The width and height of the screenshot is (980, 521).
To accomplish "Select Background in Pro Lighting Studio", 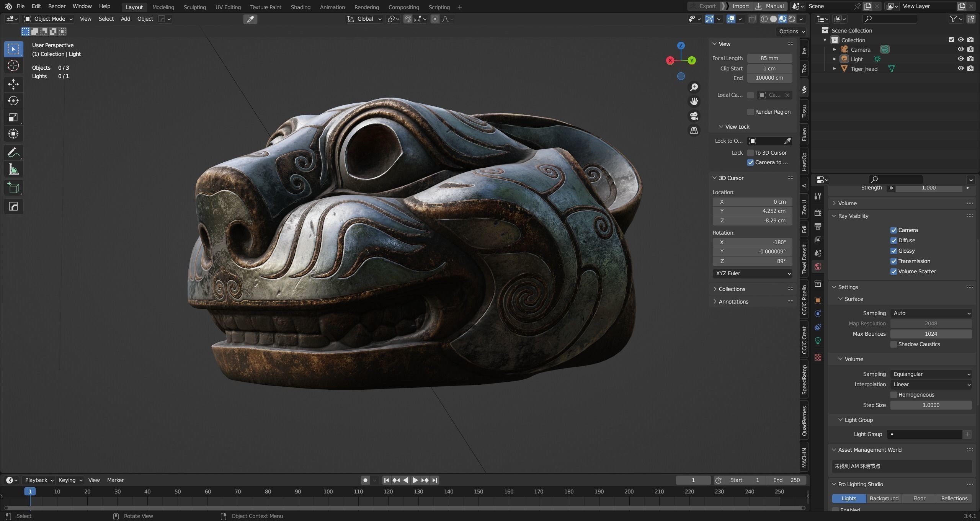I will pos(884,498).
